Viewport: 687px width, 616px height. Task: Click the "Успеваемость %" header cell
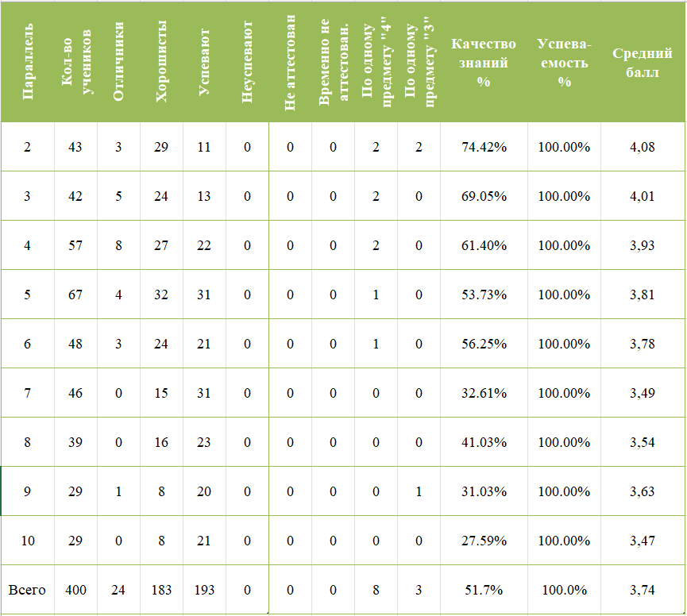pos(564,62)
